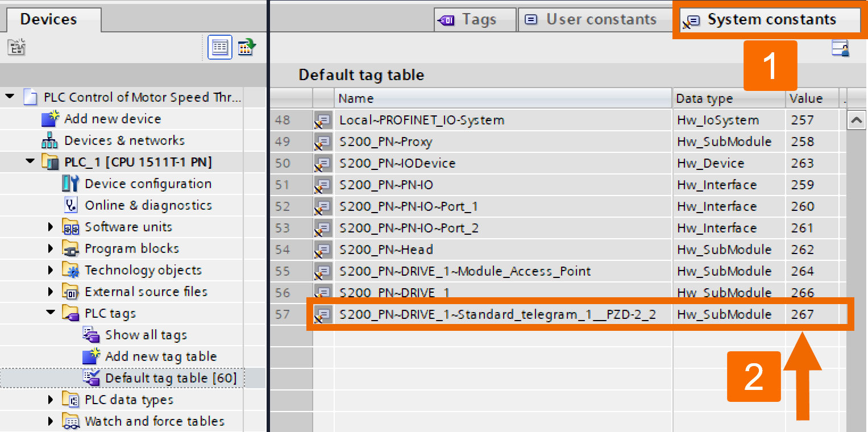Click the grayed toolbar icon above Devices tree
Viewport: 868px width, 432px height.
pos(16,47)
